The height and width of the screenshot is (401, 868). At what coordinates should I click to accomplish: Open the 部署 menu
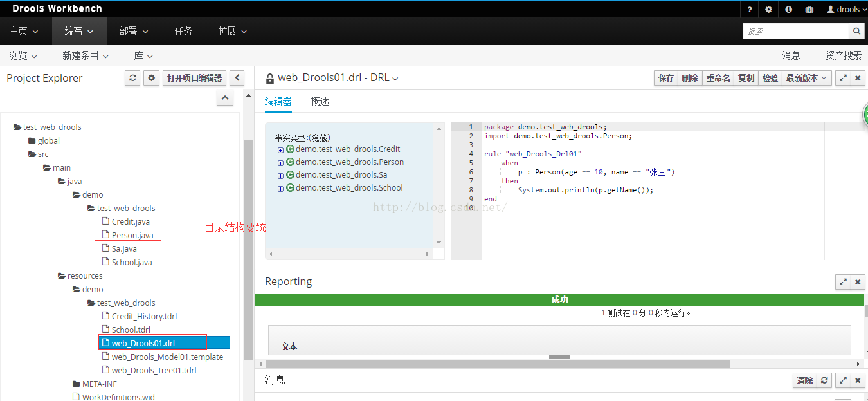pos(134,31)
